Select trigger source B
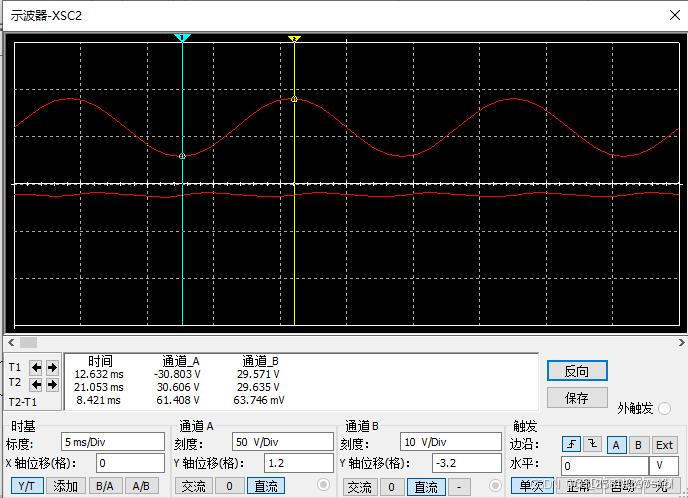Screen dimensions: 688x498 [x=638, y=445]
